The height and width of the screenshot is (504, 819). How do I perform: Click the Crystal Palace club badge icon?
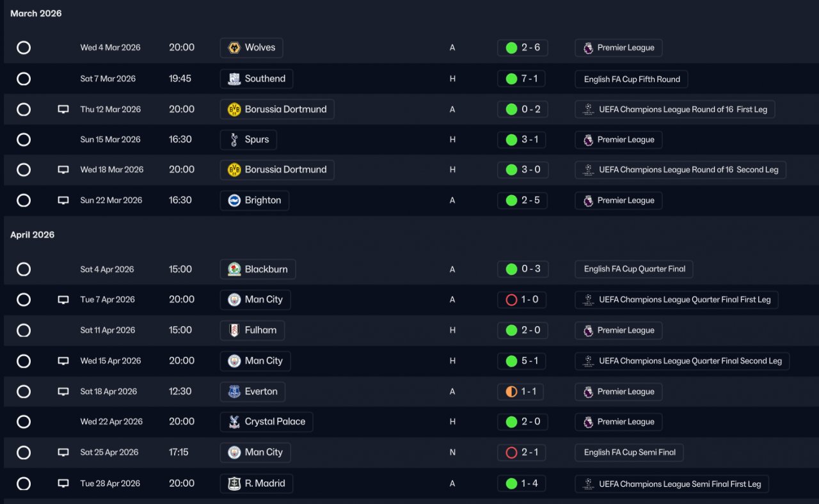(x=234, y=421)
